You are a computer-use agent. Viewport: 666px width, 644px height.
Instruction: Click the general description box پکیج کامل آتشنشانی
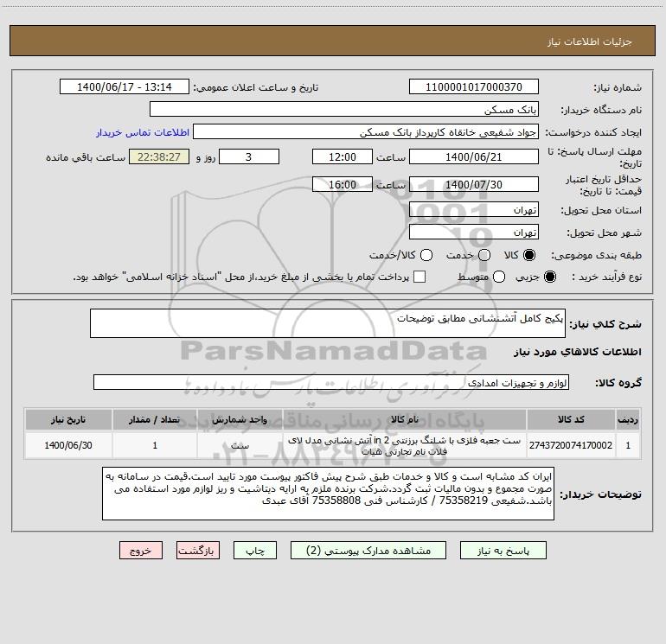328,323
